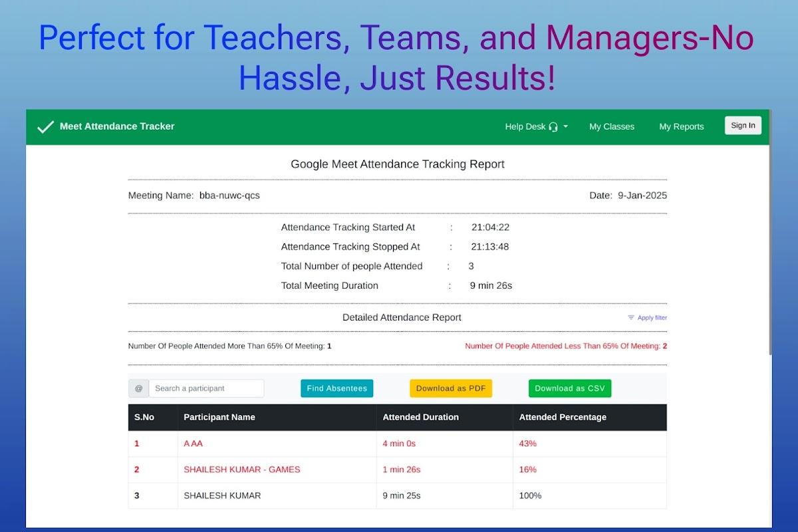
Task: Expand the Help Desk dropdown arrow
Action: 566,127
